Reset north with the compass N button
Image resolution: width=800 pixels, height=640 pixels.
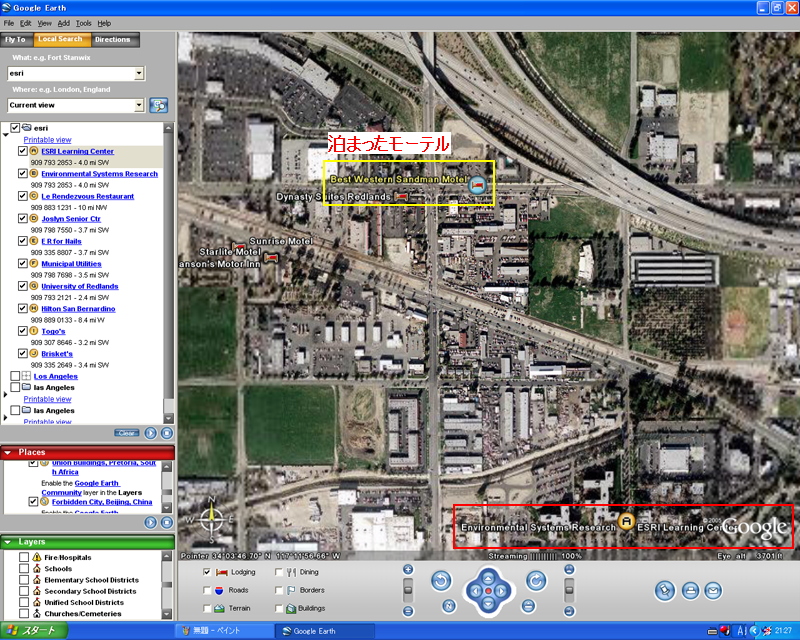(x=449, y=606)
